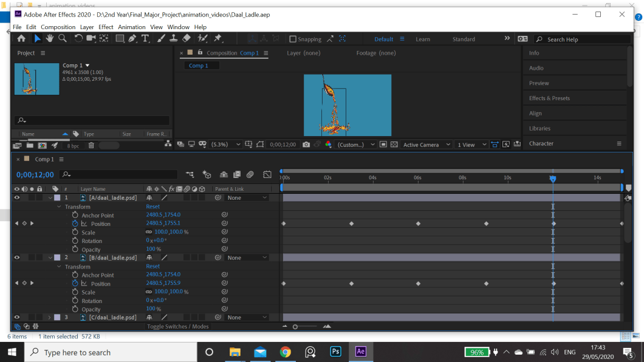This screenshot has width=644, height=362.
Task: Select the Rectangle shape tool
Action: tap(120, 39)
